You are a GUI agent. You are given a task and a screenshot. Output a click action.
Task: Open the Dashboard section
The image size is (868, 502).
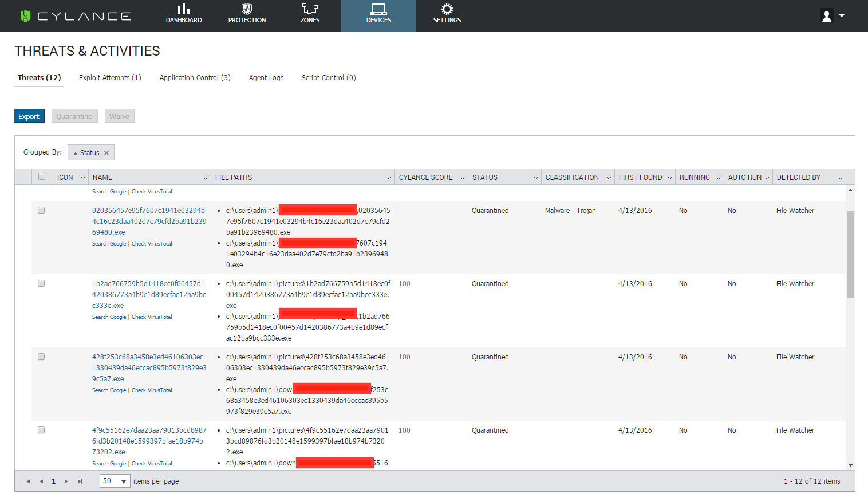tap(184, 14)
